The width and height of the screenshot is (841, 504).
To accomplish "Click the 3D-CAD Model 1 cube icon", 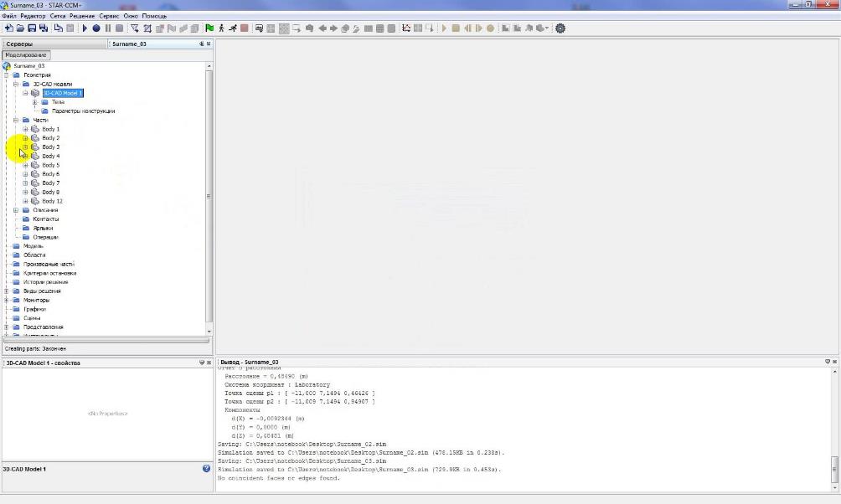I will [x=35, y=93].
